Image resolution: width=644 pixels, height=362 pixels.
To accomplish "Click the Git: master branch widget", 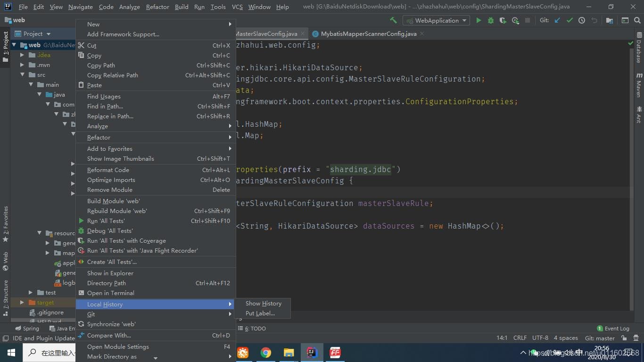I will pos(600,338).
